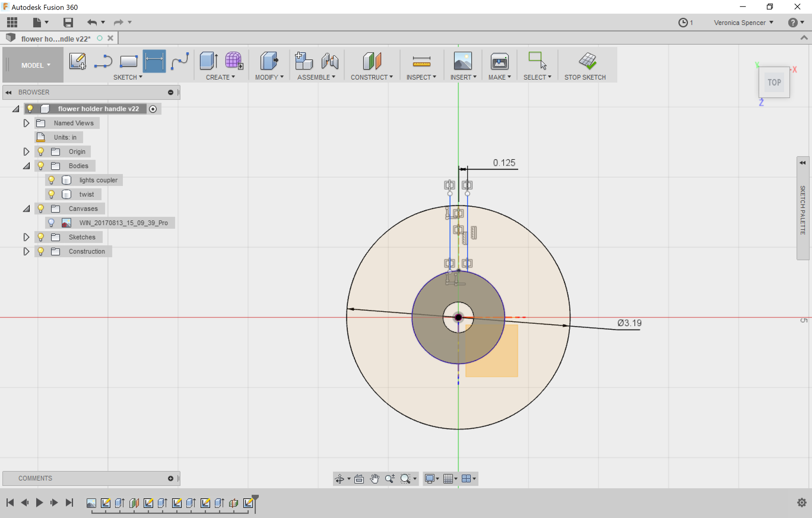Image resolution: width=812 pixels, height=518 pixels.
Task: Select the Spline sketch tool
Action: tap(180, 61)
